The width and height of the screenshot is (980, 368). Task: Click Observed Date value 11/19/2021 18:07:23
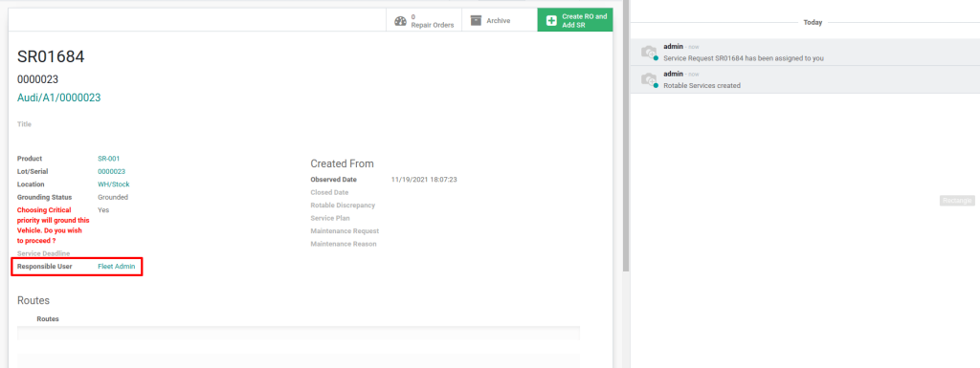click(x=424, y=180)
